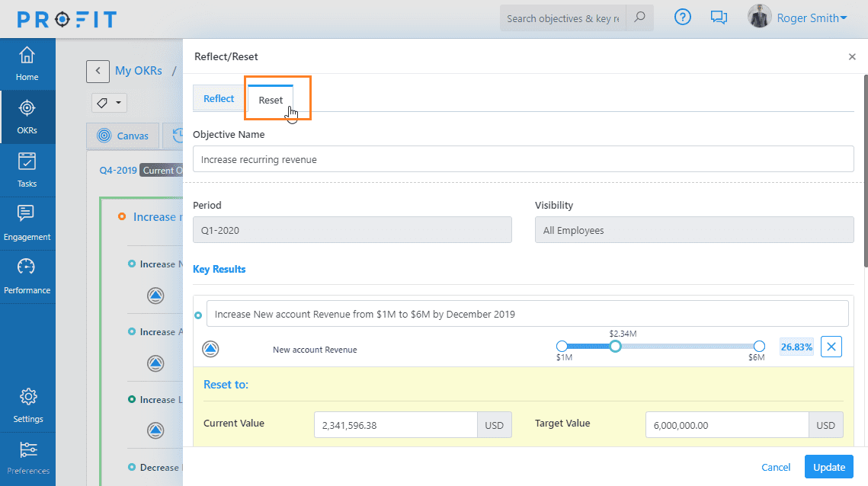Screen dimensions: 868x486
Task: Click the 26.83% progress value
Action: [x=796, y=347]
